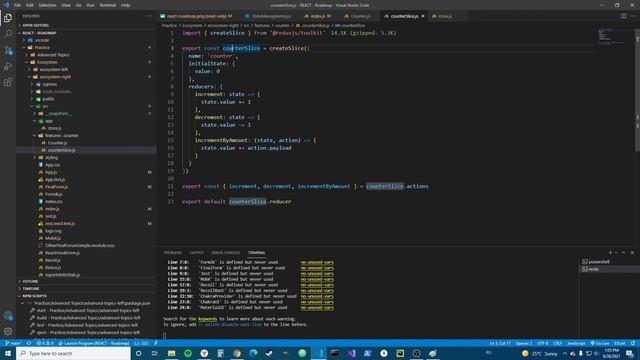Screen dimensions: 640x360
Task: Collapse the REACT - ROADMAP root folder
Action: 39,33
